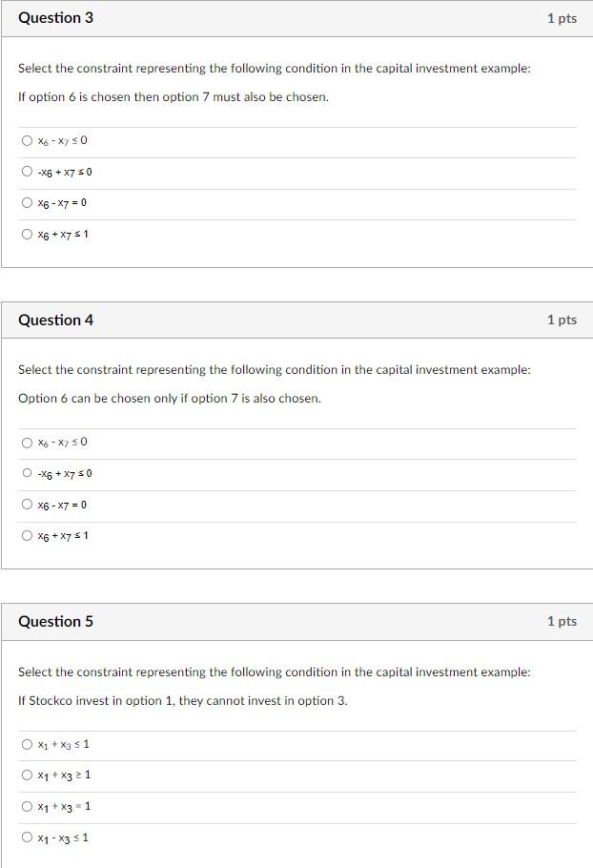The width and height of the screenshot is (593, 868).
Task: Click the 1 pts label on Question 4
Action: pos(561,320)
